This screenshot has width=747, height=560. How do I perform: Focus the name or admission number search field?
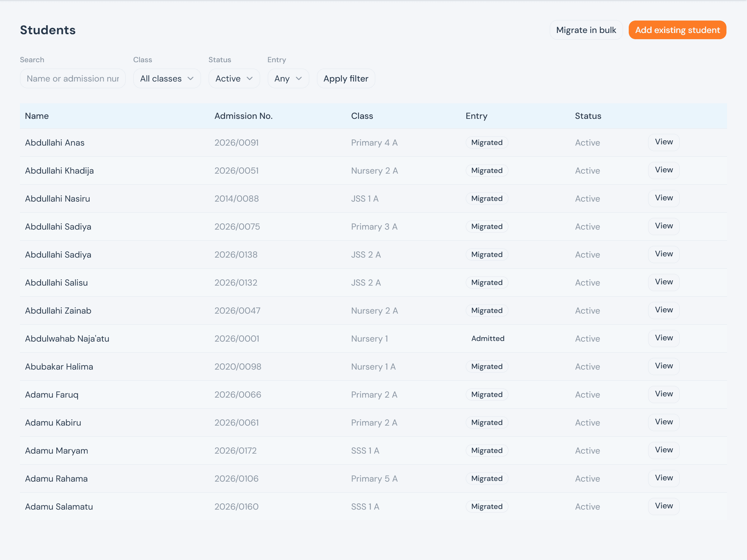(x=73, y=79)
